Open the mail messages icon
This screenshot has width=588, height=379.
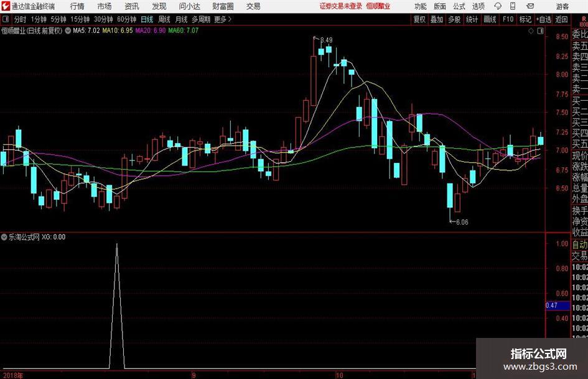point(530,6)
